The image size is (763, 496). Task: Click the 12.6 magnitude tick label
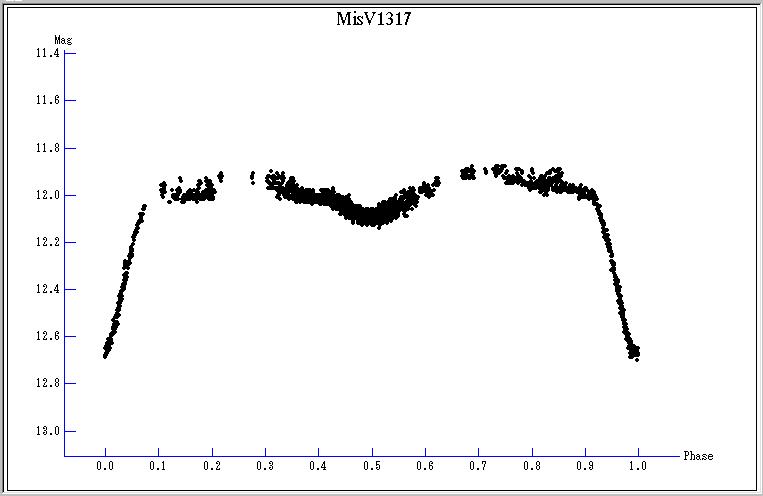pos(46,336)
